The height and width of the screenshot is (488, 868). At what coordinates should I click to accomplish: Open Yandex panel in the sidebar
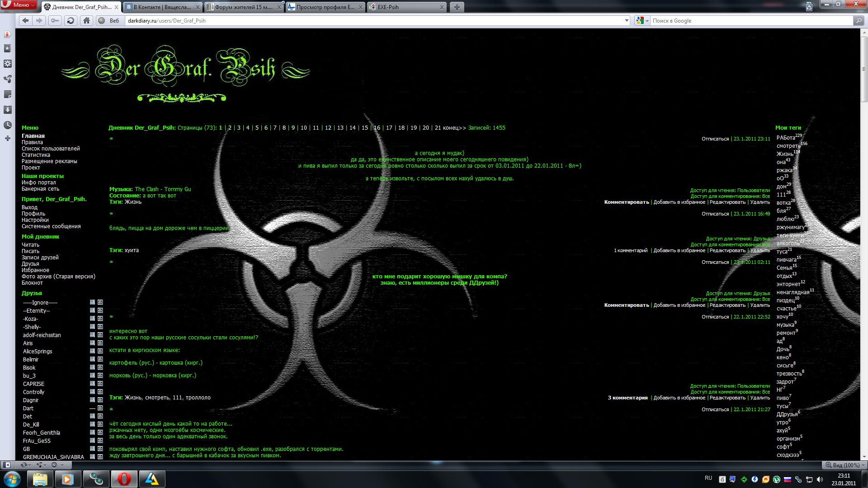[8, 34]
